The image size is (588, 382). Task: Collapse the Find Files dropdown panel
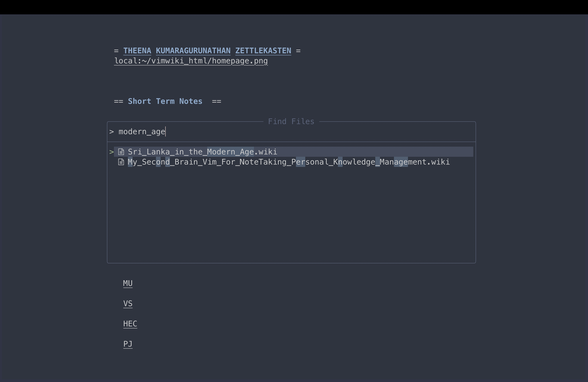pos(291,121)
